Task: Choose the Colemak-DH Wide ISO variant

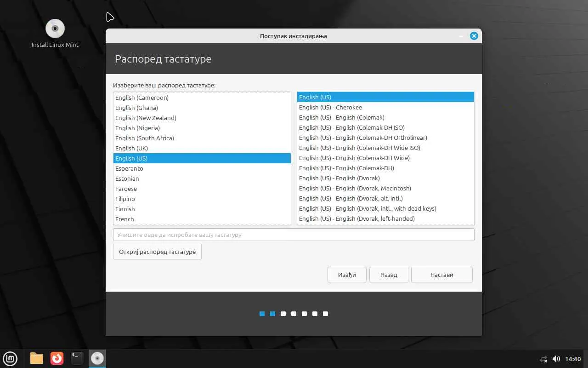Action: tap(385, 148)
